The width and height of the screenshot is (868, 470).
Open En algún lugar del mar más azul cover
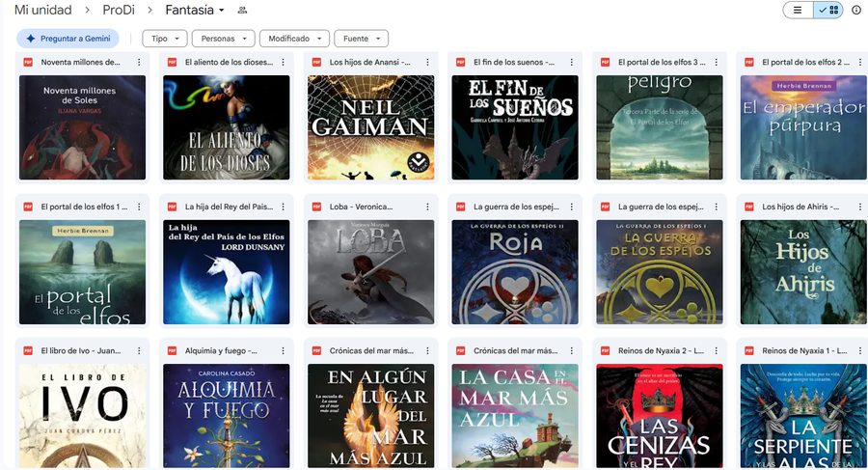[x=371, y=416]
